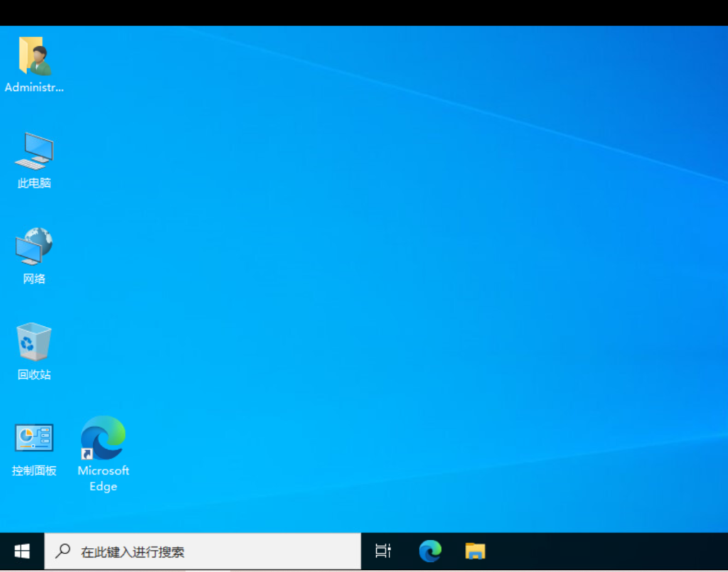Click the 'Microsoft Edge' label text
The width and height of the screenshot is (728, 572).
pos(103,478)
